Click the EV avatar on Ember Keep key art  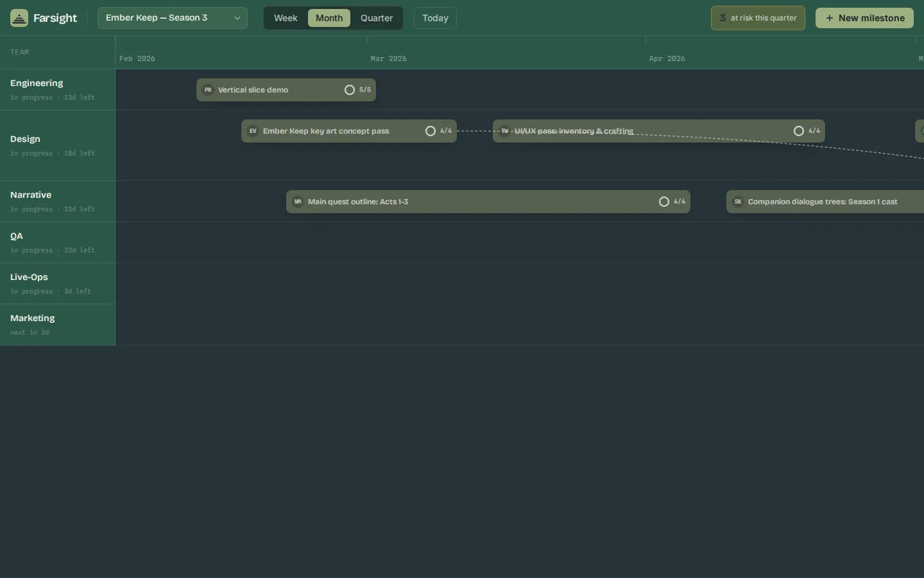[x=253, y=131]
